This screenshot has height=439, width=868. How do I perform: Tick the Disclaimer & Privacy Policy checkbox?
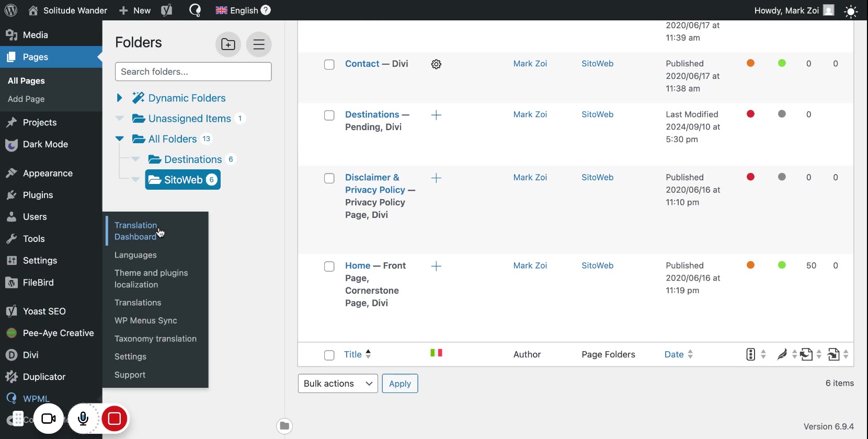click(x=329, y=178)
